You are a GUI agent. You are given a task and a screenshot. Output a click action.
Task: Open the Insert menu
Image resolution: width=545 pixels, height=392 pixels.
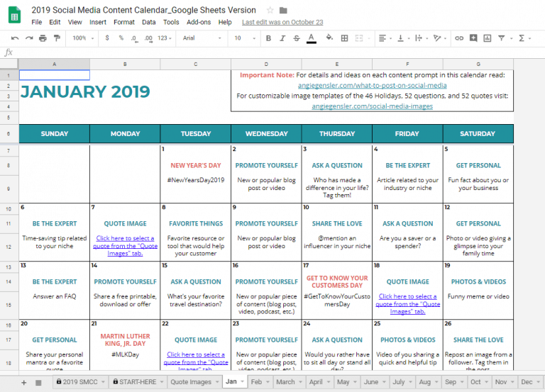(x=98, y=22)
